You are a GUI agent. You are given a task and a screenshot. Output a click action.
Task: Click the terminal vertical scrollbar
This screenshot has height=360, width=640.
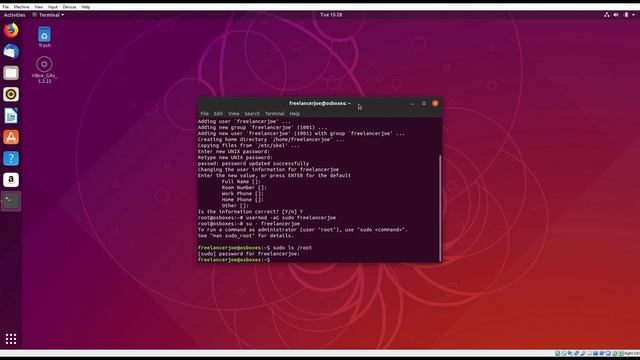point(440,208)
